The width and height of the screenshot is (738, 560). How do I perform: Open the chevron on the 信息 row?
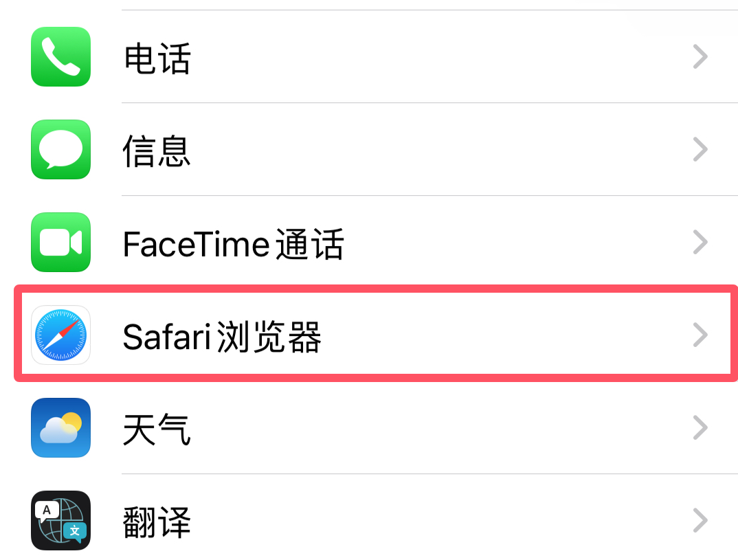point(700,149)
